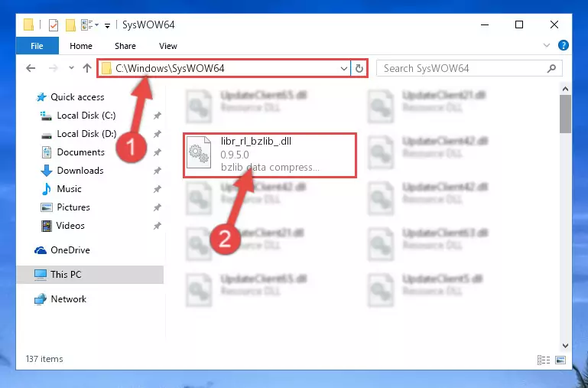Go forward with the forward arrow
The width and height of the screenshot is (588, 388).
(54, 68)
